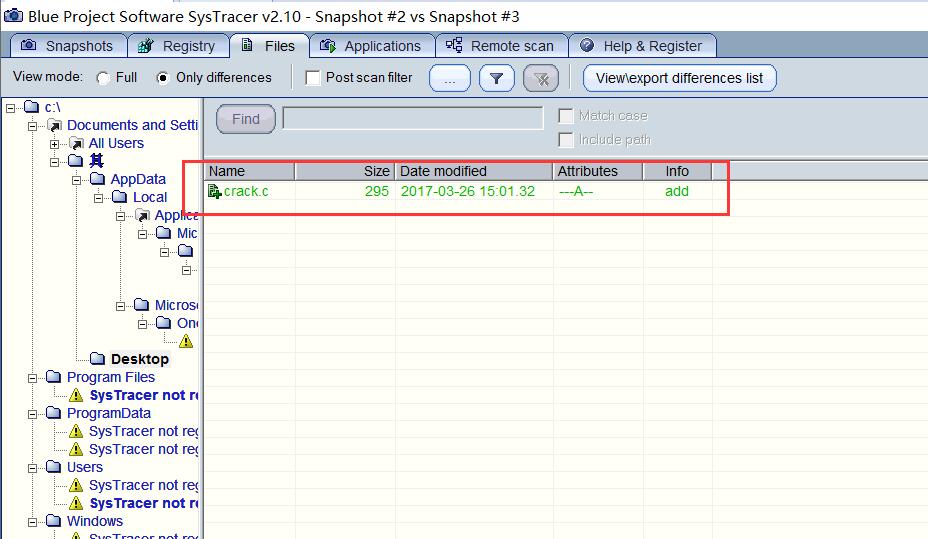Collapse the Documents and Settings node
The image size is (928, 539).
click(33, 126)
